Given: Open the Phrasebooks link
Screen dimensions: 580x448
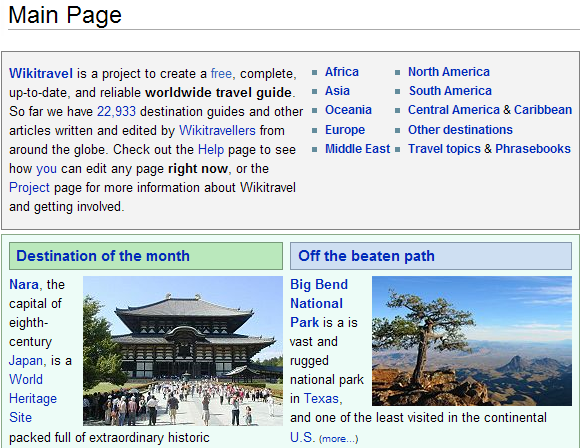Looking at the screenshot, I should point(533,149).
